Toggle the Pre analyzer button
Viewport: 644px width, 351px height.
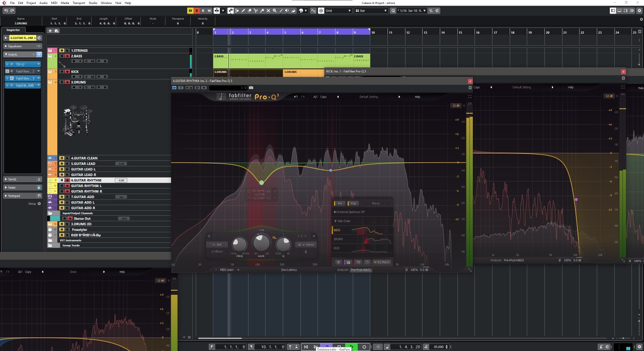coord(340,203)
